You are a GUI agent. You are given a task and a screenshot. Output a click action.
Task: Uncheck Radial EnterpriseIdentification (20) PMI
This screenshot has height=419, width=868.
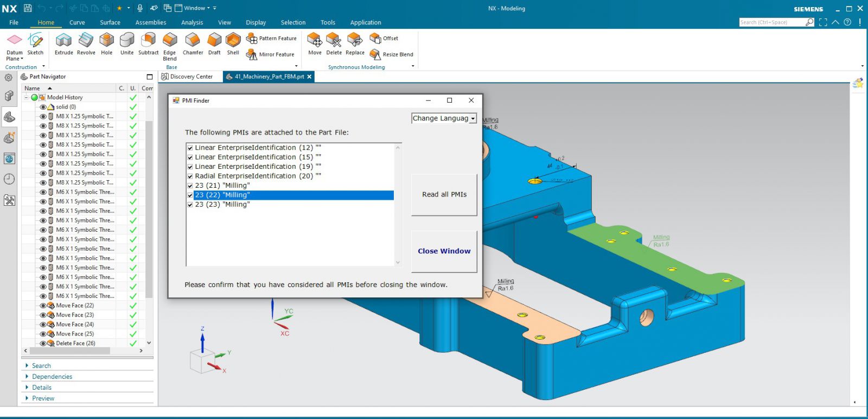[190, 176]
